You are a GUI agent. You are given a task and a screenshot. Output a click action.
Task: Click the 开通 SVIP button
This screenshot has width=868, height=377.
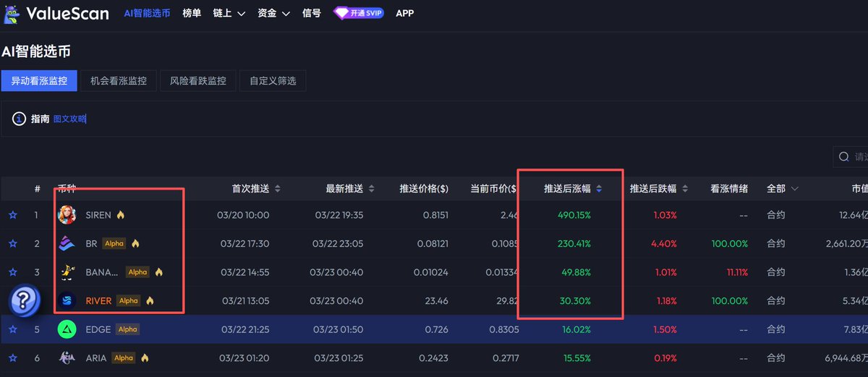point(358,13)
